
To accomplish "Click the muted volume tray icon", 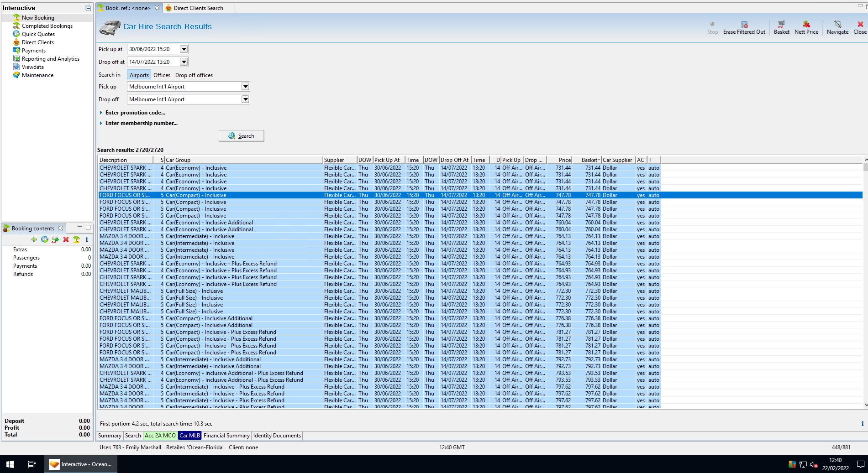I will pos(814,465).
